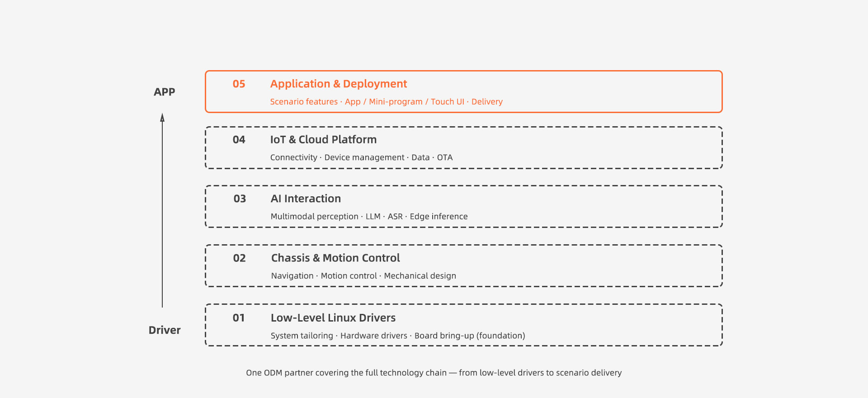Click the Connectivity · Device management line
The image size is (868, 398).
[x=361, y=157]
